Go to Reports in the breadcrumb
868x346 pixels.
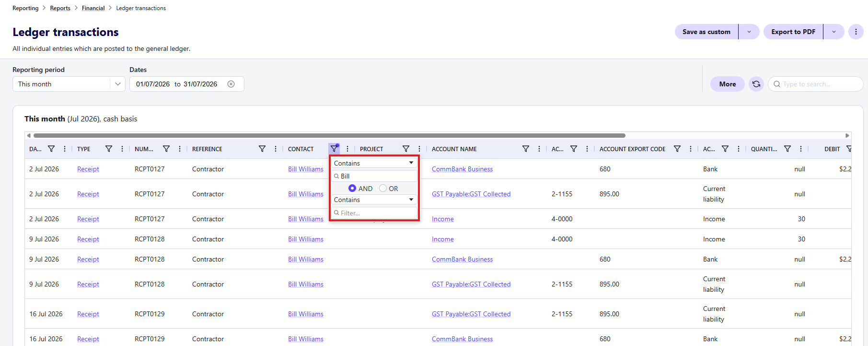60,8
